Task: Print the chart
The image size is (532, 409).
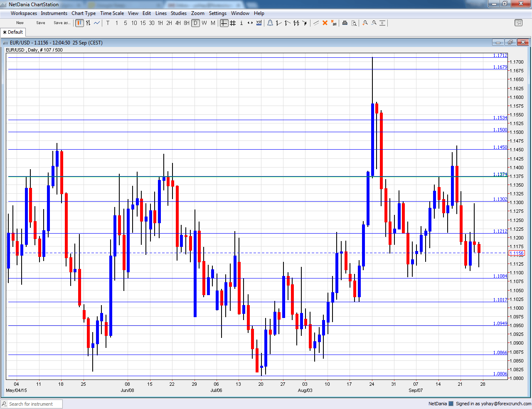Action: 345,23
